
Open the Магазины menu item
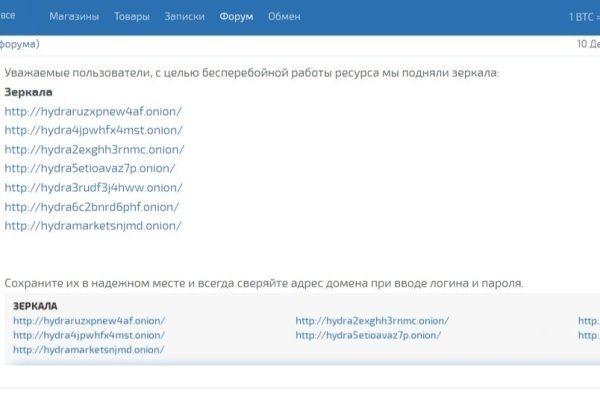point(74,17)
